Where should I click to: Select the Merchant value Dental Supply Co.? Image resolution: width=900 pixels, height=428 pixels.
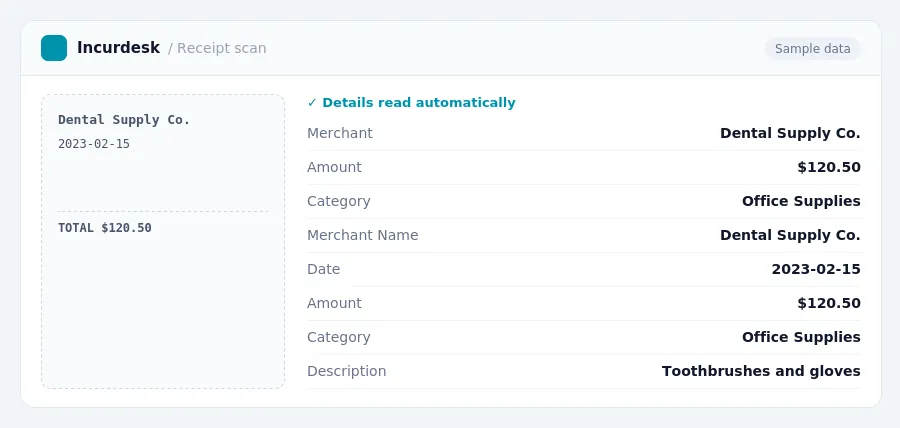790,133
